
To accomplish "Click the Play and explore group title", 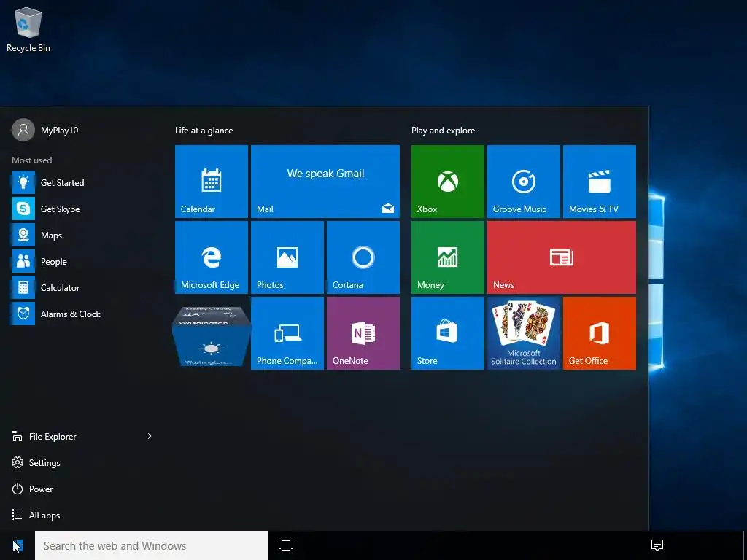I will (x=443, y=131).
